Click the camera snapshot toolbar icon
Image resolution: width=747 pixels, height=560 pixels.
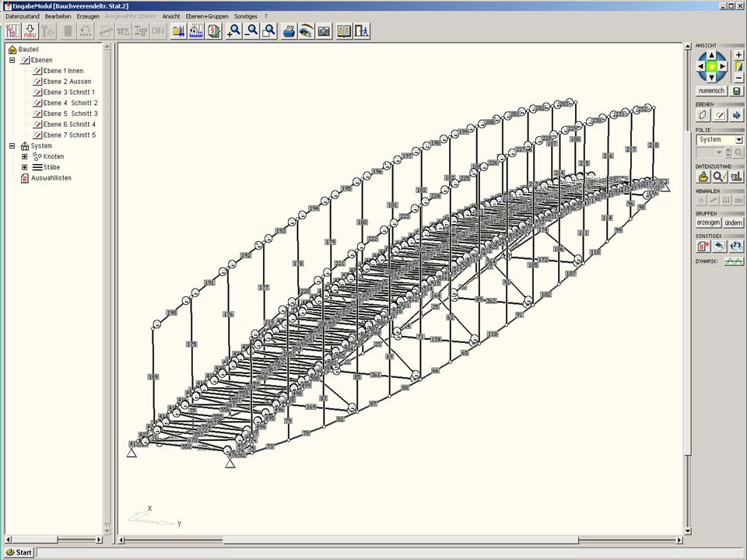(x=324, y=31)
